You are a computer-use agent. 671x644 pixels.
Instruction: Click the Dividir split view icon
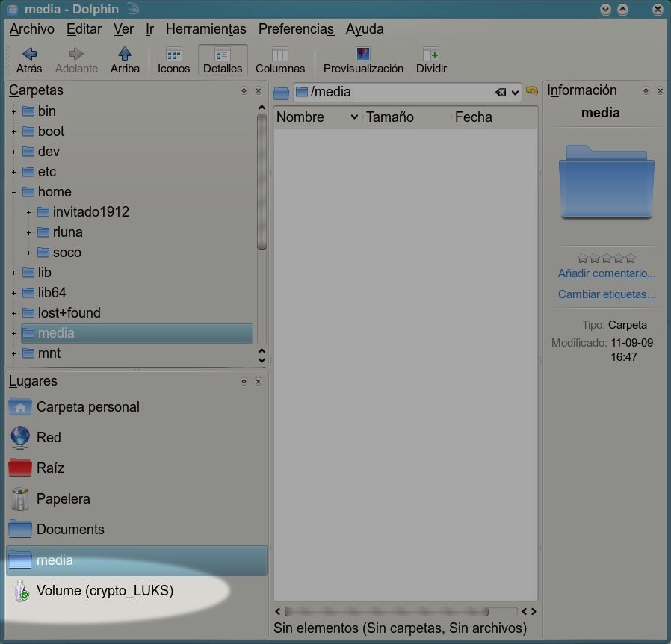coord(431,54)
